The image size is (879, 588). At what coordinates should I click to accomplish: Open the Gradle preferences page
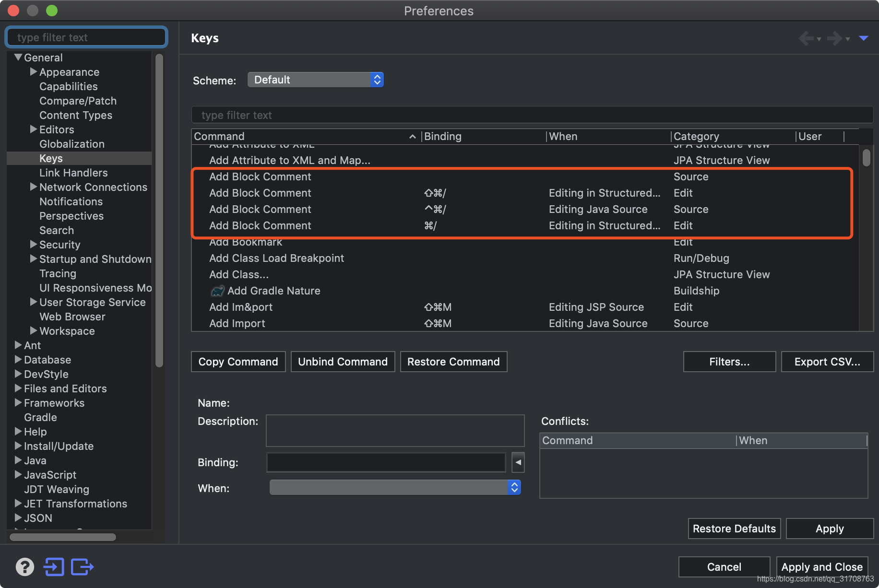pyautogui.click(x=40, y=417)
